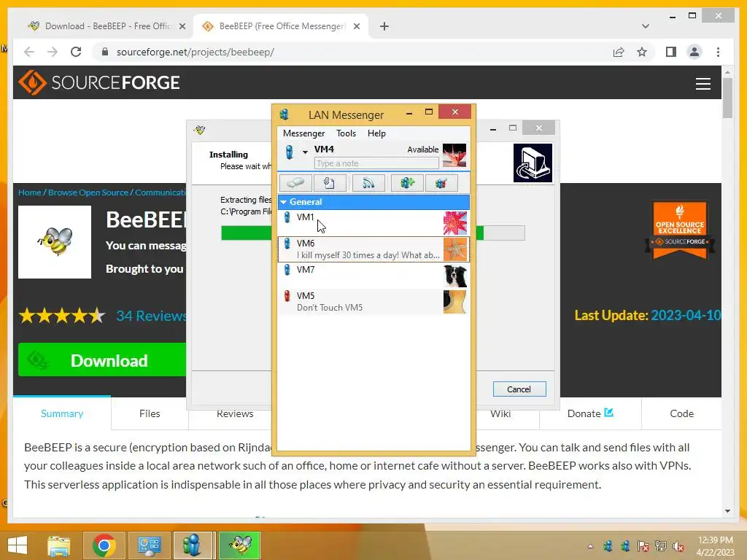
Task: Select contact VM7 in the list
Action: point(373,275)
